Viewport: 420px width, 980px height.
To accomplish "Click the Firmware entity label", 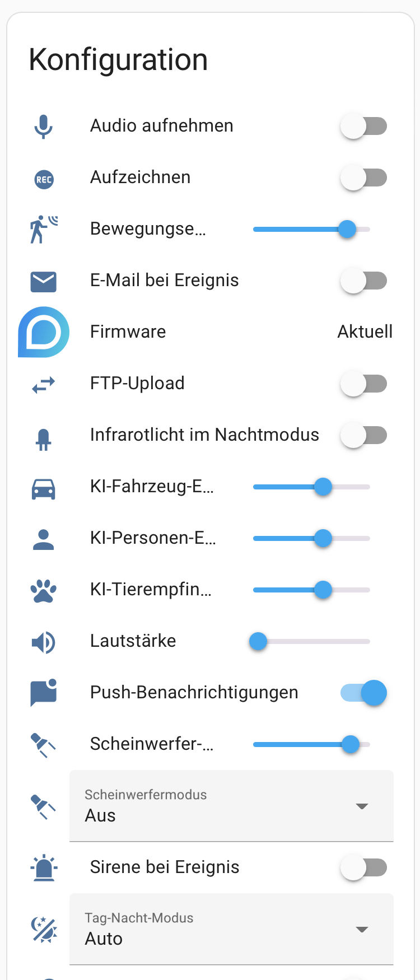I will (128, 332).
